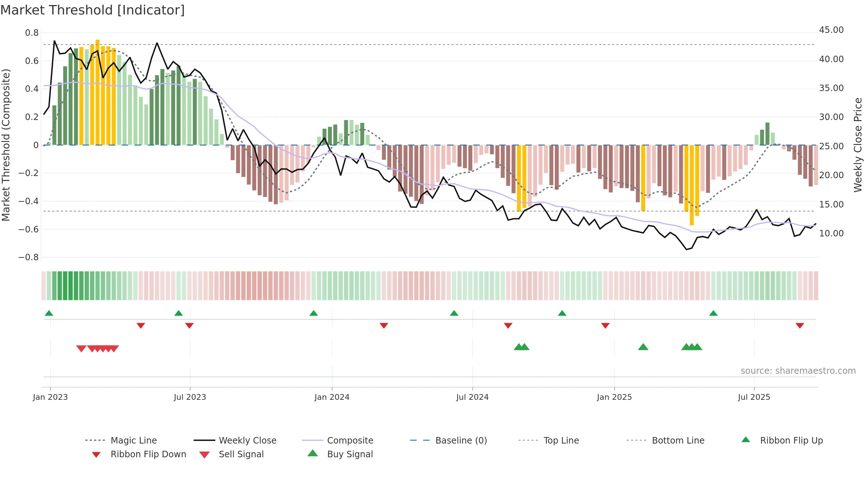Click the 'Jan 2025' x-axis label

pos(614,397)
